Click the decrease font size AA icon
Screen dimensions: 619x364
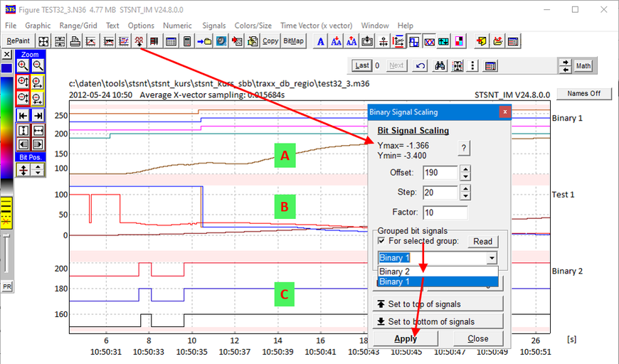coord(336,41)
